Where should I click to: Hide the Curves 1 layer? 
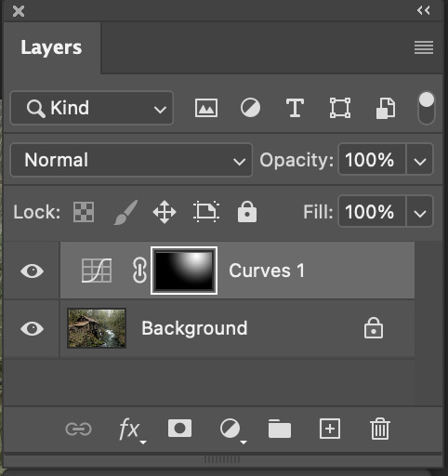(32, 271)
